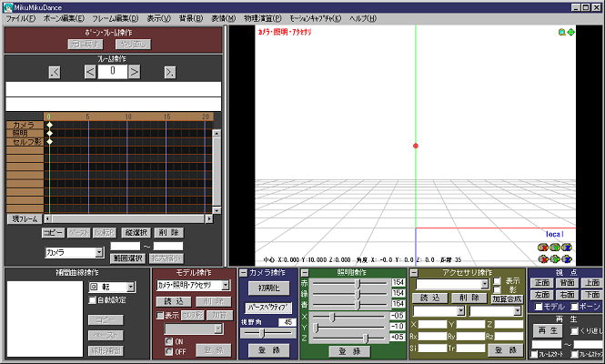Viewport: 605px width, 364px height.
Task: Open the right accessory parent bone dropdown
Action: point(518,310)
